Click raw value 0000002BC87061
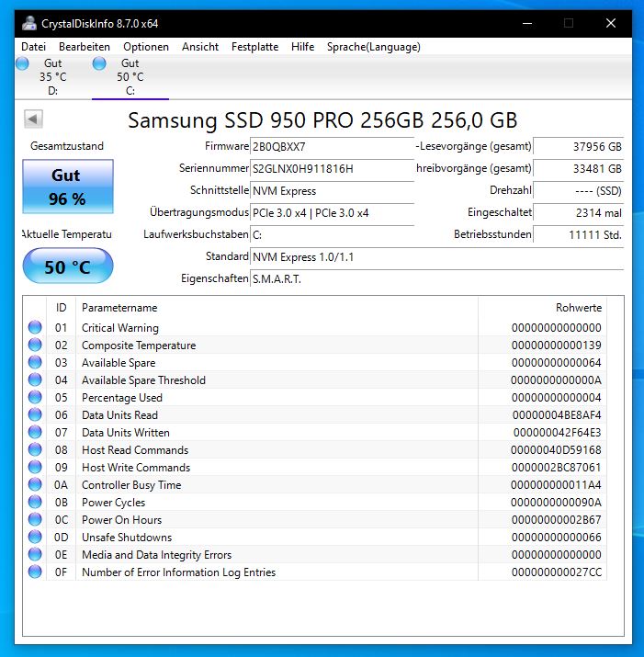Image resolution: width=644 pixels, height=657 pixels. tap(557, 468)
